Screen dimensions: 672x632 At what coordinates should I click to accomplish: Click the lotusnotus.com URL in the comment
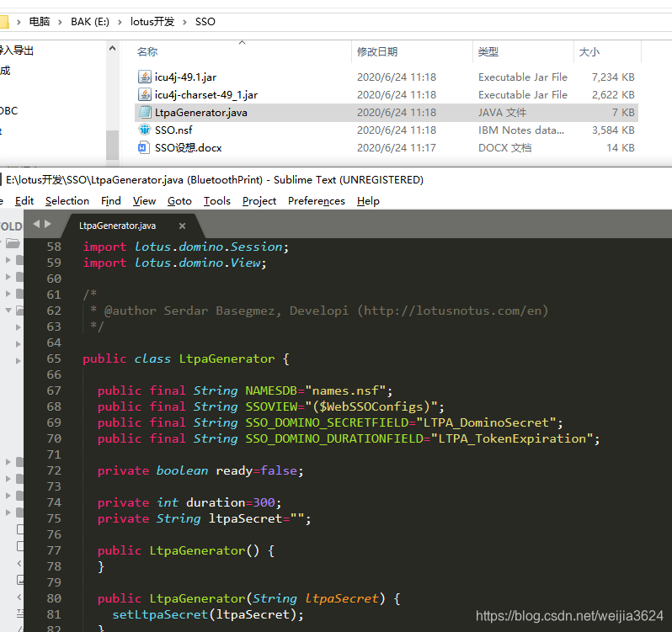click(452, 311)
